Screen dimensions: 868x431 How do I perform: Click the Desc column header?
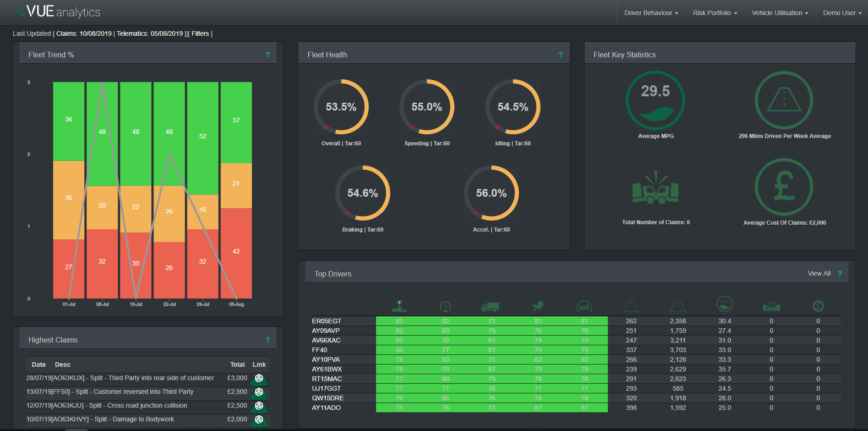(x=63, y=365)
